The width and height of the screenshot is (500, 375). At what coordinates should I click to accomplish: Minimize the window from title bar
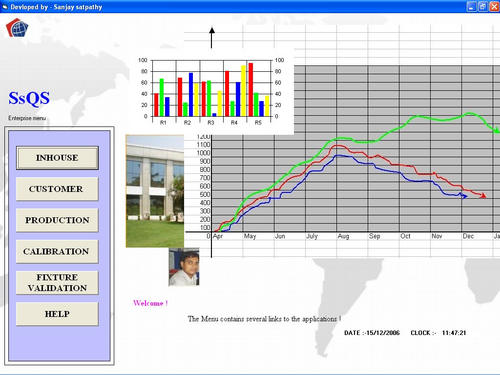tap(471, 7)
